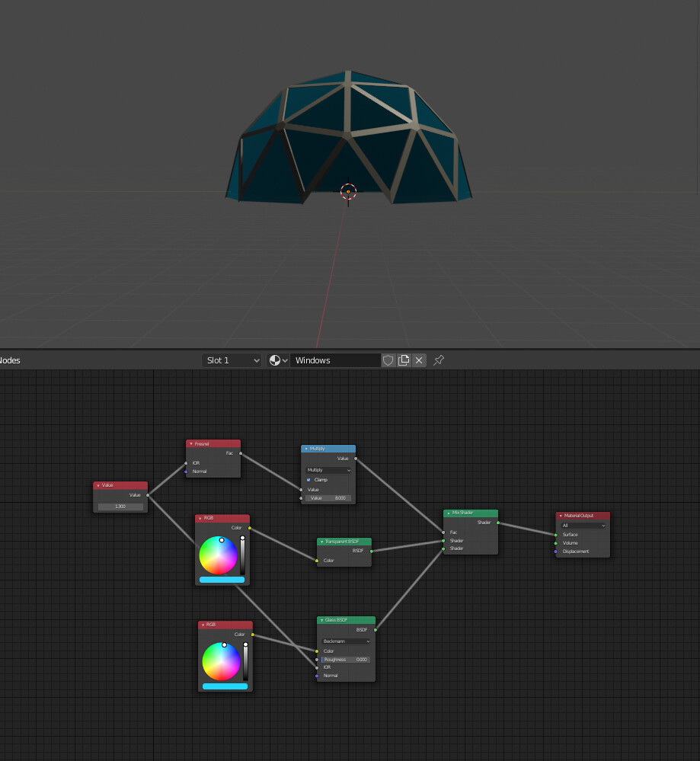700x761 pixels.
Task: Duplicate the Windows material with copy icon
Action: click(404, 360)
